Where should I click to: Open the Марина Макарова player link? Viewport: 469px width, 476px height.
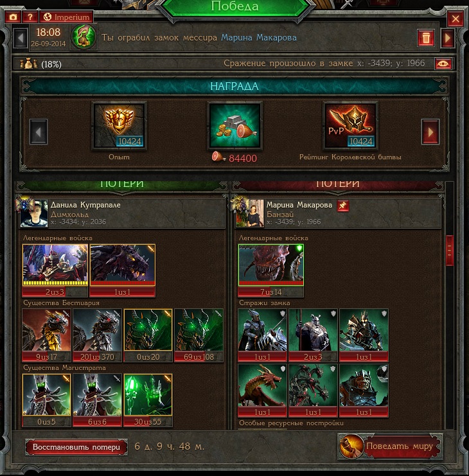(259, 38)
